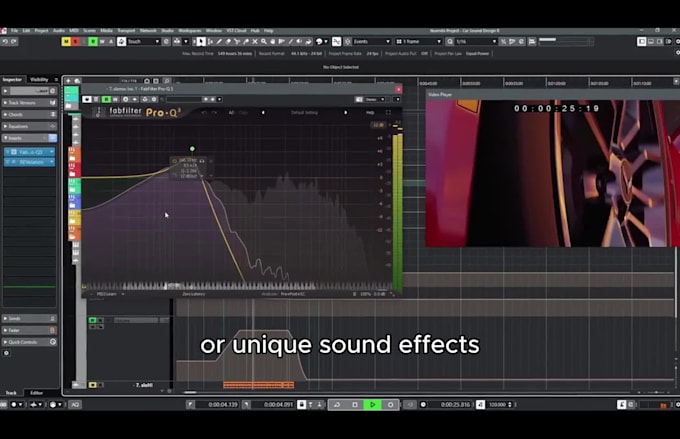This screenshot has height=439, width=680.
Task: Click MIDI Learn in Pro-Q 3
Action: point(107,294)
